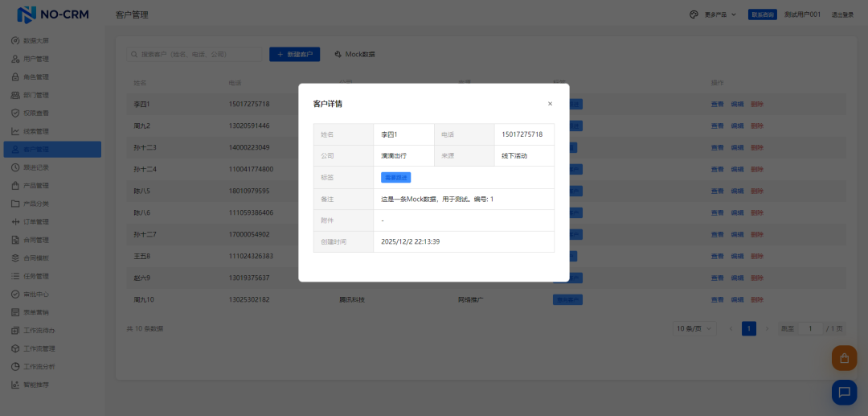Open the 产品管理 bag icon in sidebar
Image resolution: width=868 pixels, height=416 pixels.
pos(15,186)
